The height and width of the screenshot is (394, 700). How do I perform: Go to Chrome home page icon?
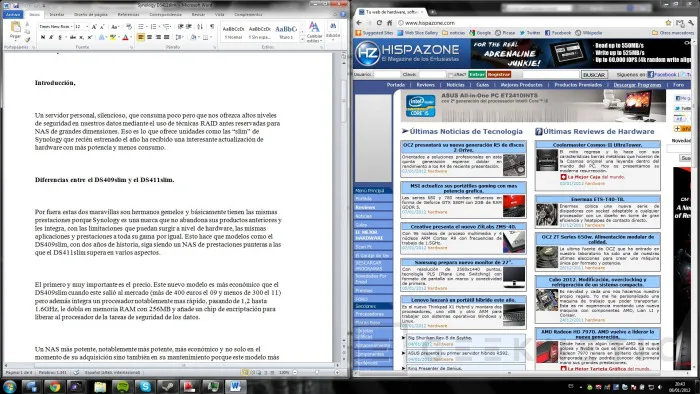pyautogui.click(x=389, y=23)
